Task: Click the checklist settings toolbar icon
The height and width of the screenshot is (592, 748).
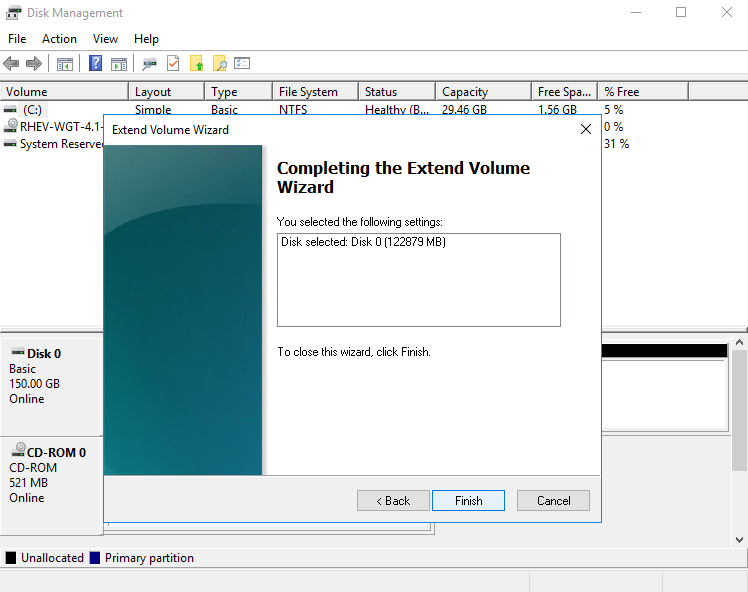Action: tap(242, 64)
